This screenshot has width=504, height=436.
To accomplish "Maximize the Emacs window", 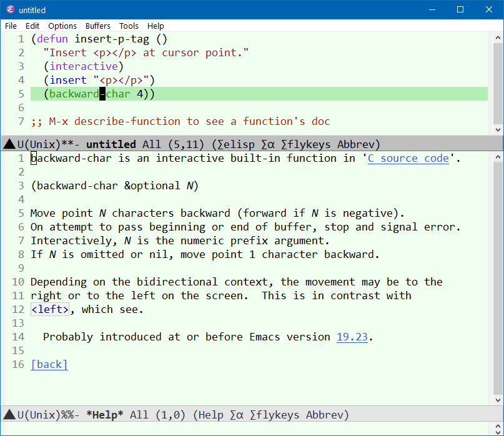I will tap(460, 9).
